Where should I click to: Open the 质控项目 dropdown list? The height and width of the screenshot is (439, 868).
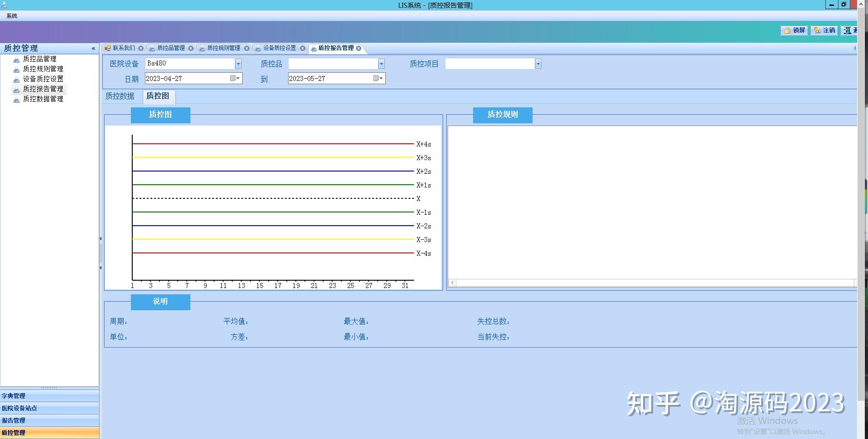point(538,64)
